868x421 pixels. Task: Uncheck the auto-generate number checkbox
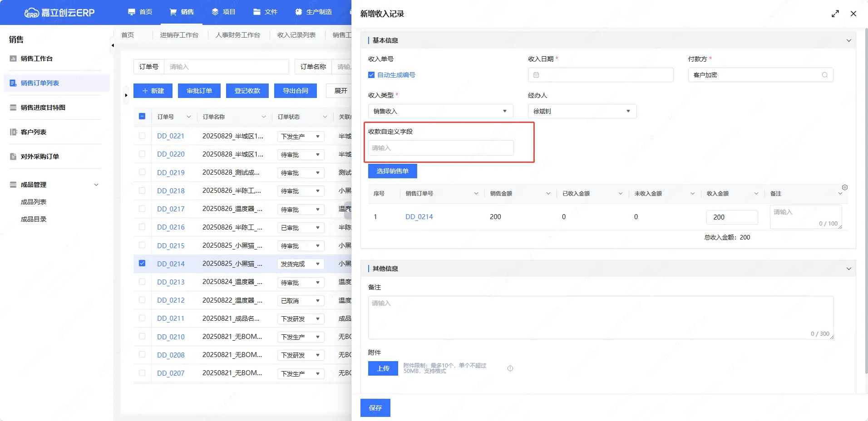[371, 75]
